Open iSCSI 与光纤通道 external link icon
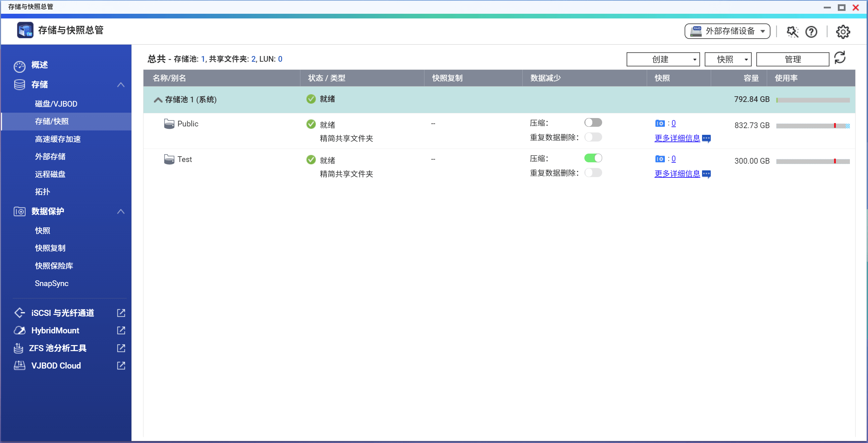Viewport: 868px width, 443px height. click(x=121, y=313)
